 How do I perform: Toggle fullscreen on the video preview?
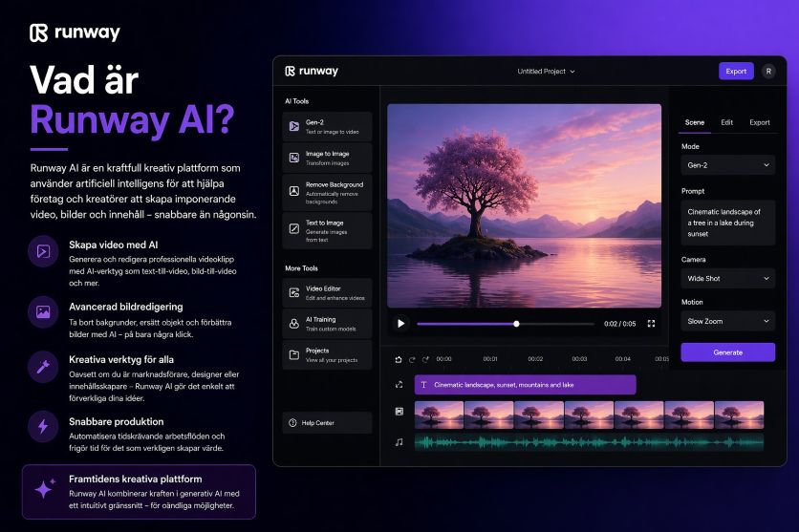click(x=651, y=324)
